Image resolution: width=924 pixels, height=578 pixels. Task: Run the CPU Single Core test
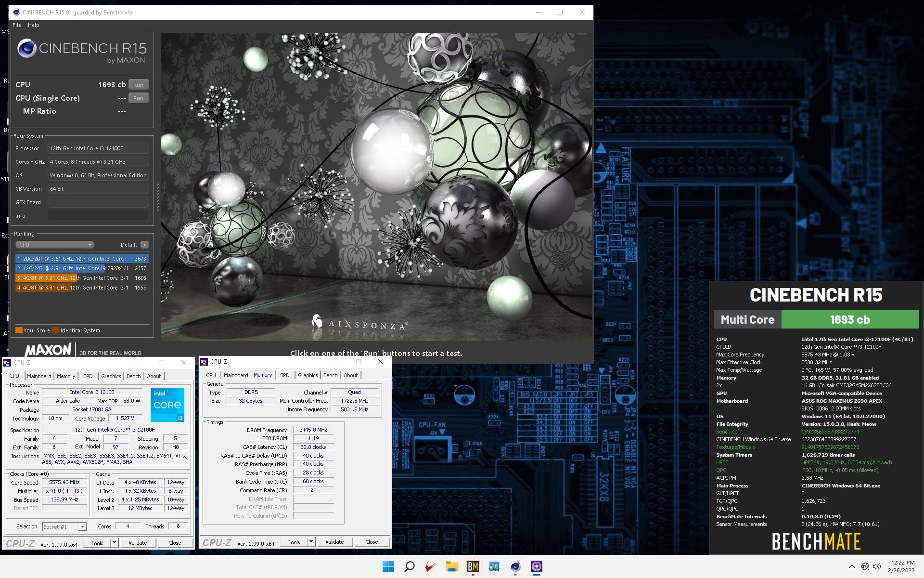[x=139, y=98]
